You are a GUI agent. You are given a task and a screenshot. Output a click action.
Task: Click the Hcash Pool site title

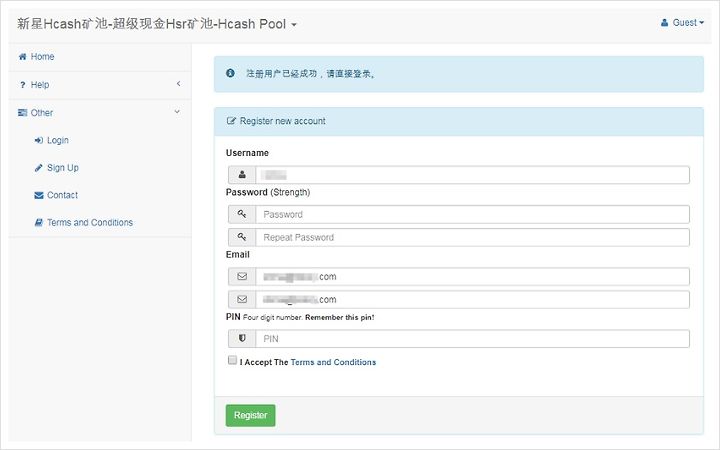(x=152, y=24)
